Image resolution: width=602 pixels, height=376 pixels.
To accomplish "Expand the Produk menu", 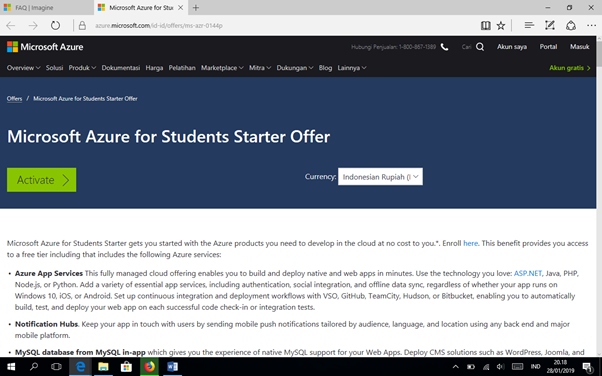I will (82, 68).
